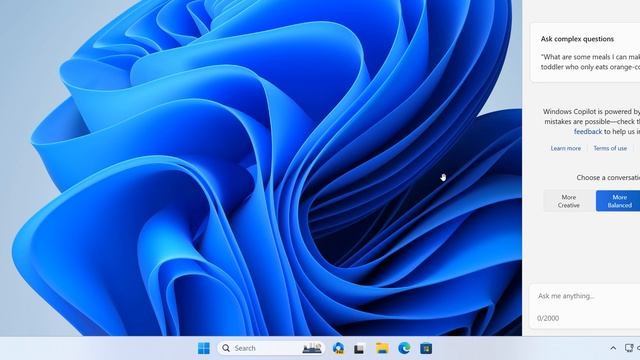Viewport: 640px width, 360px height.
Task: Open the Learn more link
Action: click(x=565, y=148)
